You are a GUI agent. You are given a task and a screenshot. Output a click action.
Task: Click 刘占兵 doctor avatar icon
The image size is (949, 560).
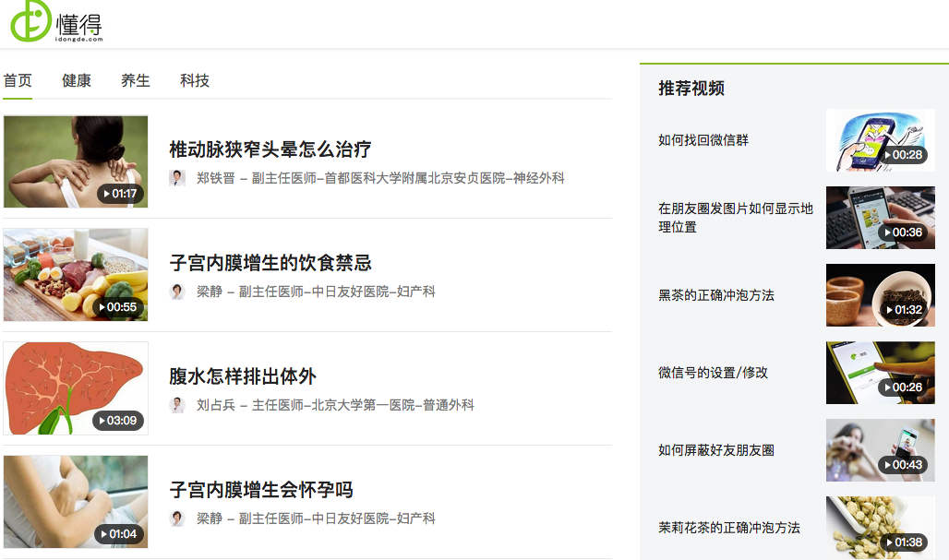pyautogui.click(x=176, y=405)
